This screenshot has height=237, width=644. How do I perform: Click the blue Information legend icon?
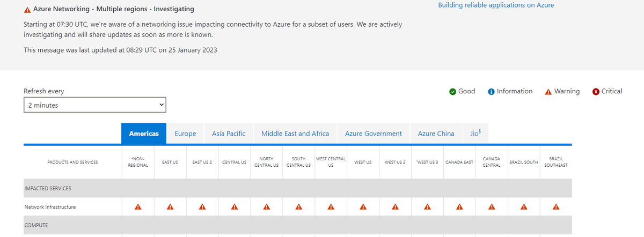[x=491, y=92]
